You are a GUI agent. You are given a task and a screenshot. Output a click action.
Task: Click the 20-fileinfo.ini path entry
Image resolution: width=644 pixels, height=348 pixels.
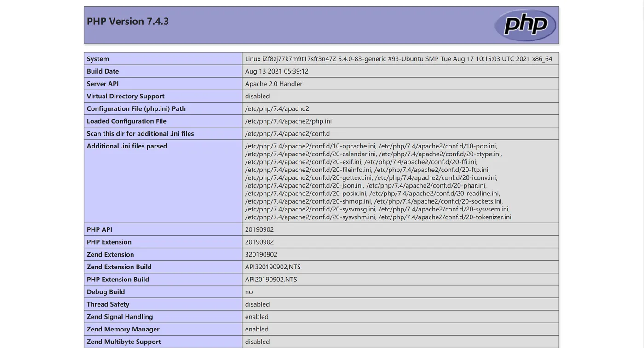point(309,170)
